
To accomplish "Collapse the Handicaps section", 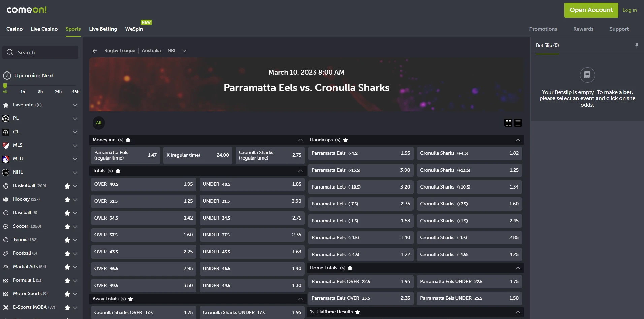I will coord(518,140).
